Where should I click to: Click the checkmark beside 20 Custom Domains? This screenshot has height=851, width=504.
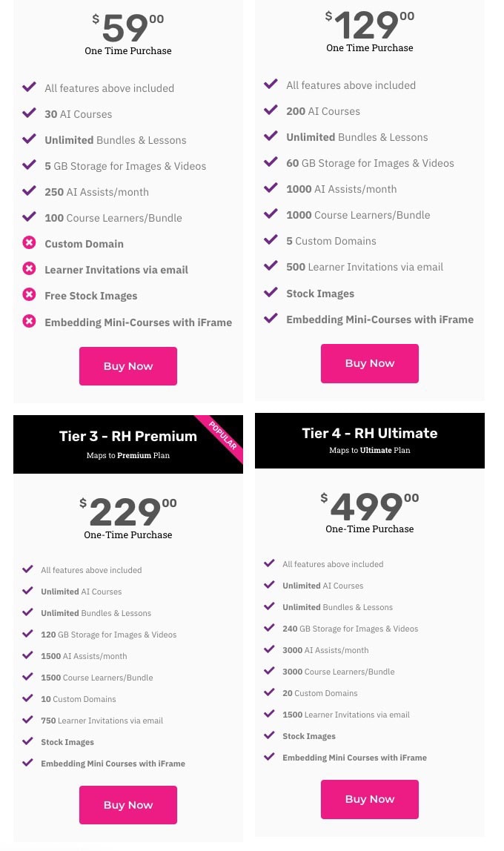(269, 692)
